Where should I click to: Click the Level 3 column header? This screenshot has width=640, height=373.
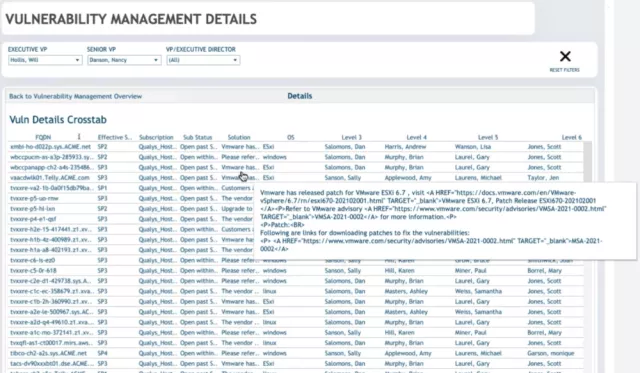point(351,138)
